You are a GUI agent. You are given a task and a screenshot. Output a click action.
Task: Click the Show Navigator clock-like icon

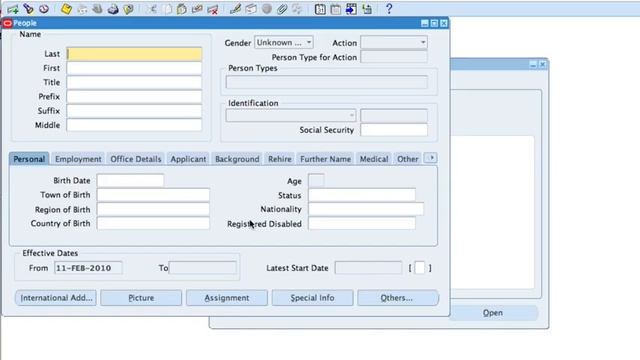click(x=44, y=9)
